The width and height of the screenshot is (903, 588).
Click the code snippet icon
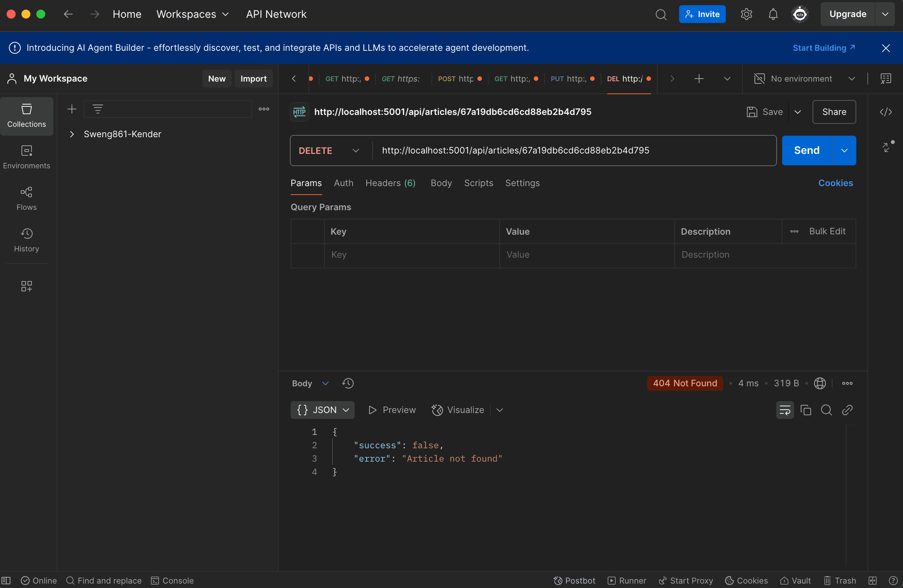(x=886, y=112)
